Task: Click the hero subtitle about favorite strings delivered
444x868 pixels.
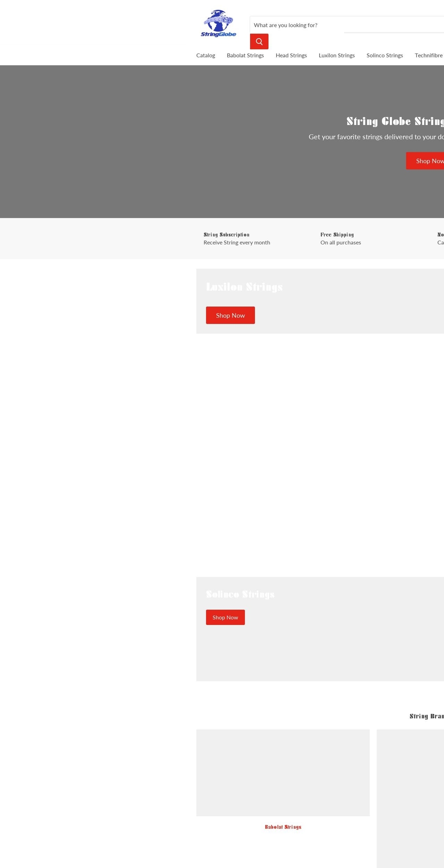Action: coord(376,137)
